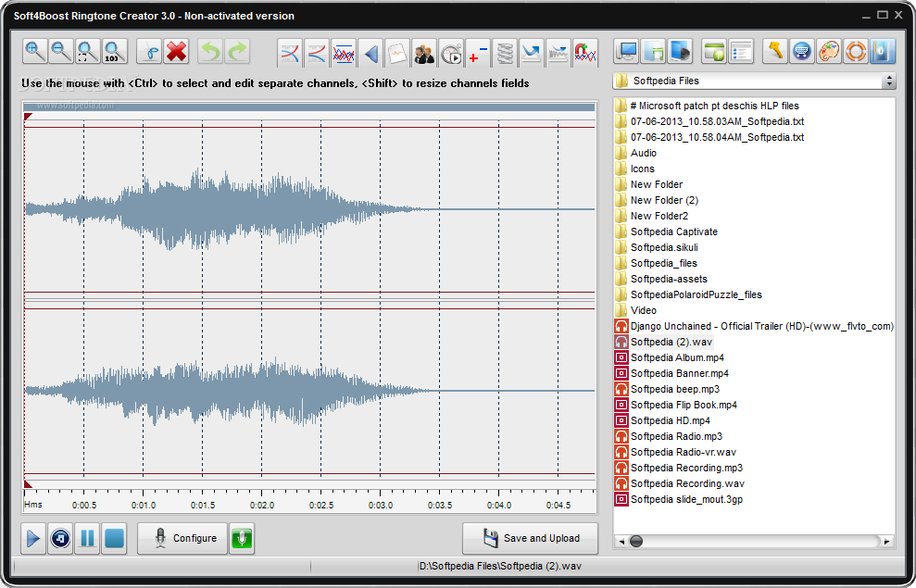Click the 0:04.0 mark on the time ruler
Screen dimensions: 916x588
499,505
